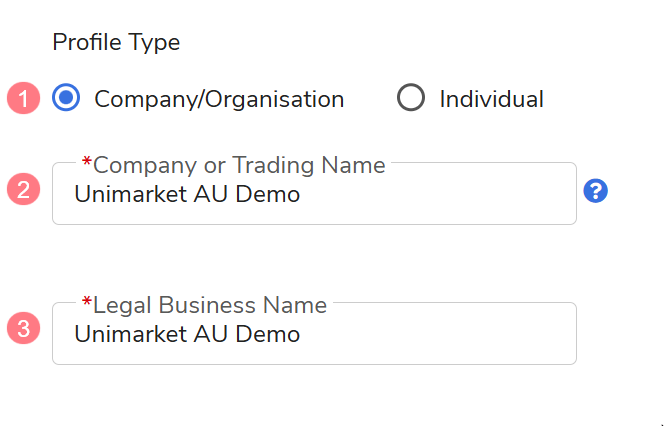
Task: Click the red step 3 badge
Action: (24, 328)
